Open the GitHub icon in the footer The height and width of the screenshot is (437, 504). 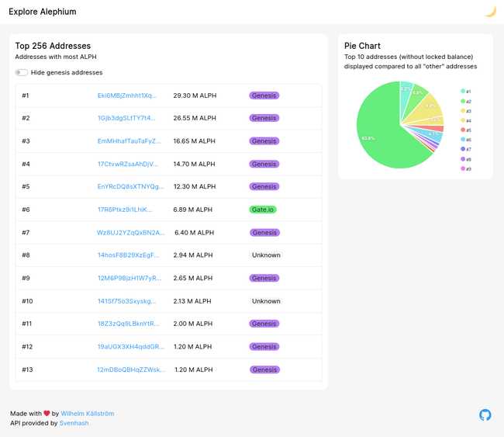tap(485, 415)
